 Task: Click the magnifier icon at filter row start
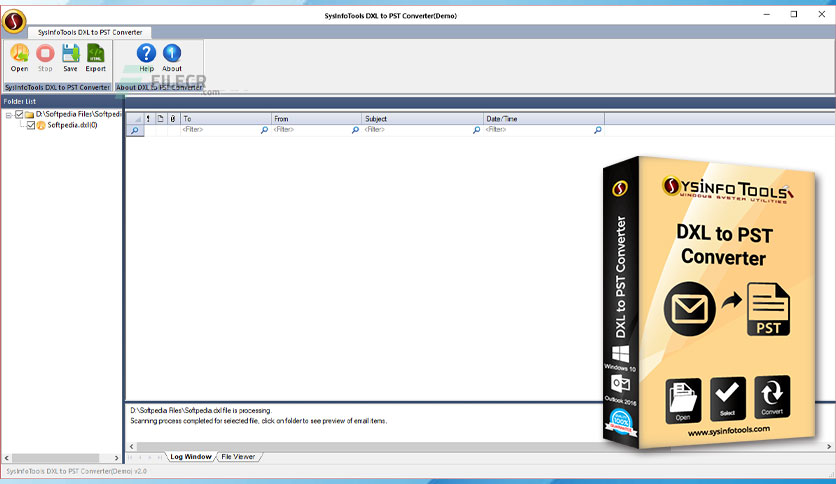tap(135, 130)
